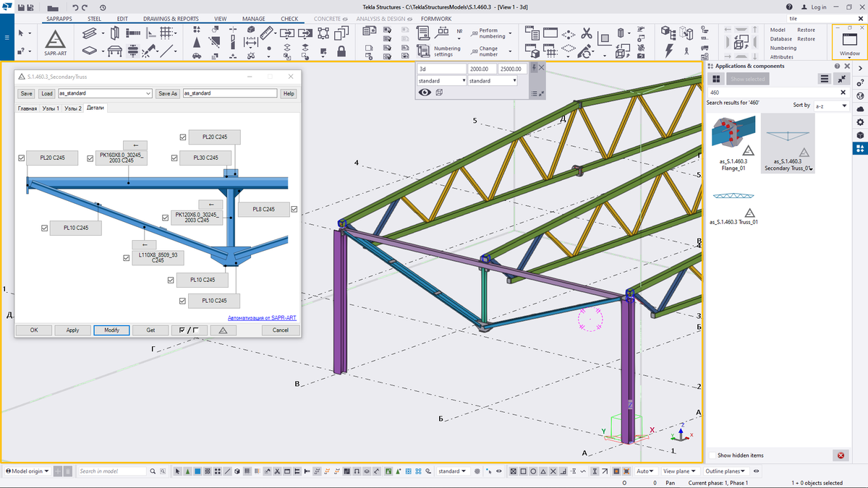868x488 pixels.
Task: Open the View plane dropdown
Action: 679,471
